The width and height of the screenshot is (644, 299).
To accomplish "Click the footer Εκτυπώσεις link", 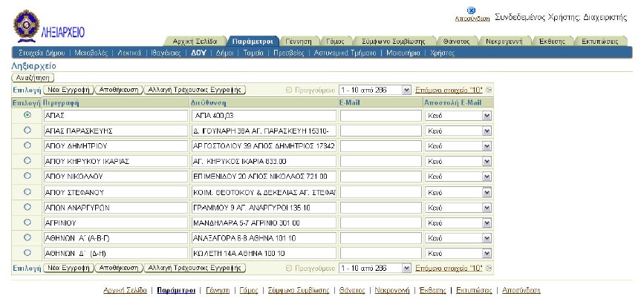I will [474, 290].
